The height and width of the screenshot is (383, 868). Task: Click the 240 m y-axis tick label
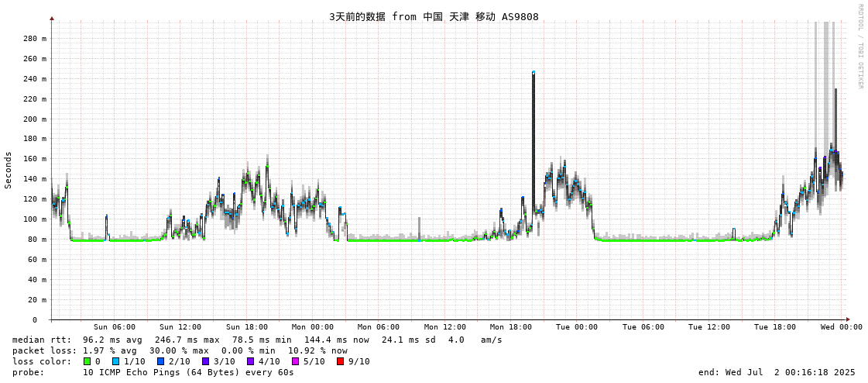coord(36,79)
